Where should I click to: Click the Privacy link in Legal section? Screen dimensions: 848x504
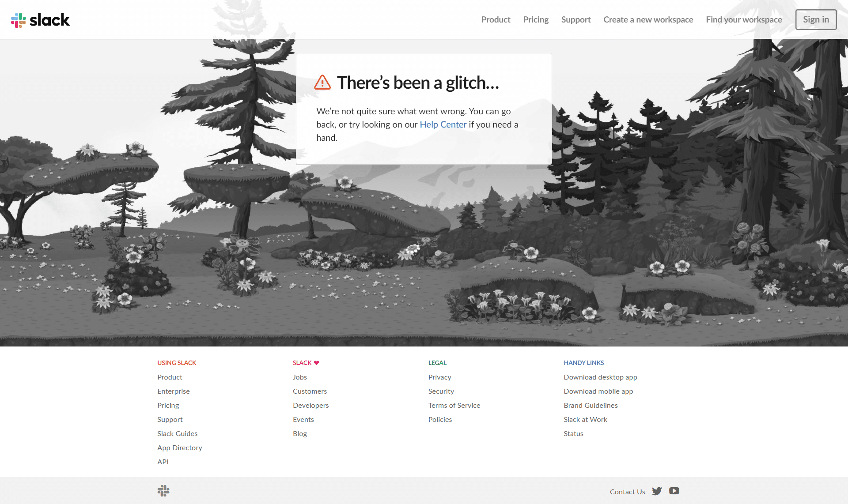440,377
